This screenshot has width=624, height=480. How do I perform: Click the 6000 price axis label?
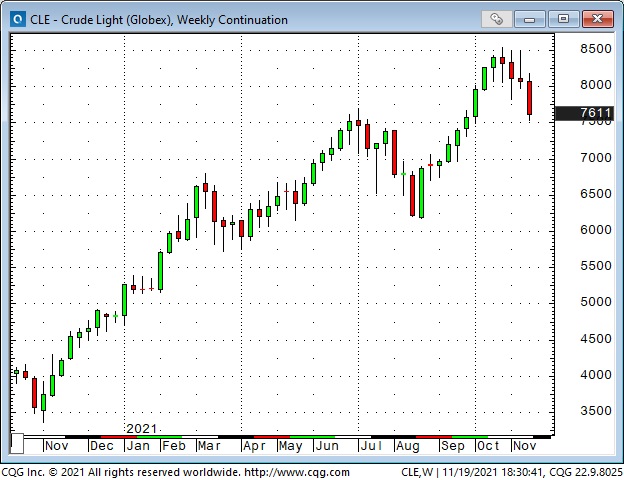596,230
